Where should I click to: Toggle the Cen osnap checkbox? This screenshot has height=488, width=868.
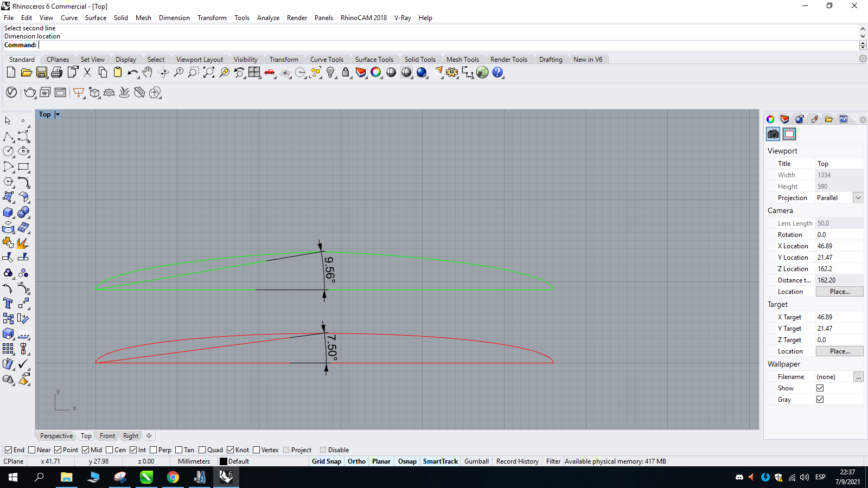point(110,450)
